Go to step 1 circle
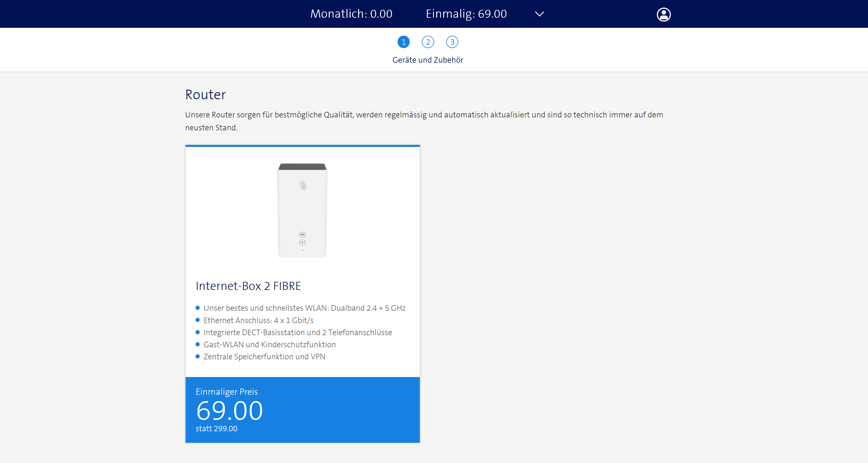This screenshot has width=868, height=463. pyautogui.click(x=403, y=42)
